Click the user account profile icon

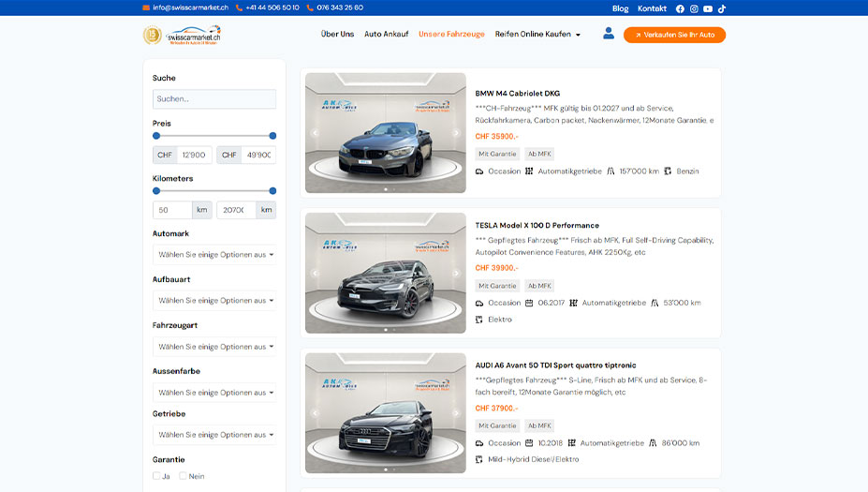coord(609,33)
